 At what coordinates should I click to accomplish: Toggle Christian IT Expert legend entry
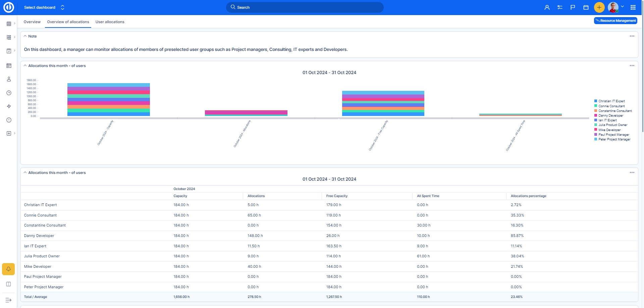611,101
